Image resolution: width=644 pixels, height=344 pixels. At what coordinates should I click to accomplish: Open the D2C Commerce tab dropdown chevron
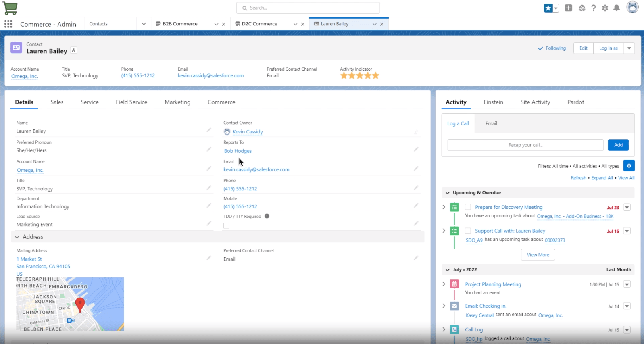(x=295, y=24)
